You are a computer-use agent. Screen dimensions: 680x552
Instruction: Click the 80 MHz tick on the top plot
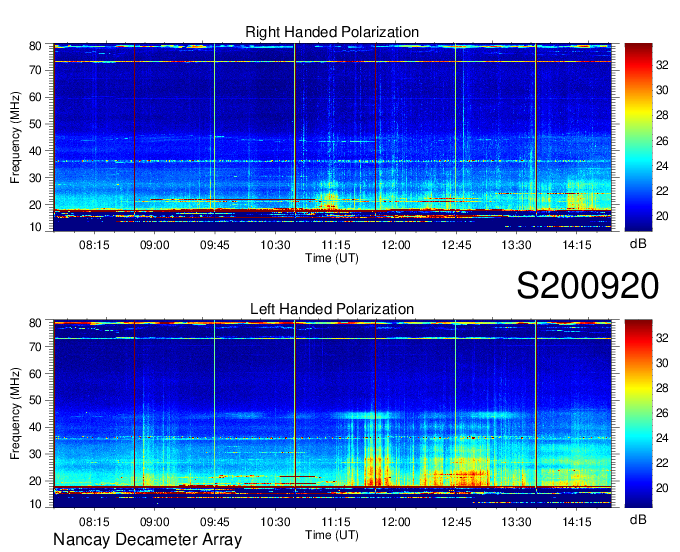pos(35,46)
